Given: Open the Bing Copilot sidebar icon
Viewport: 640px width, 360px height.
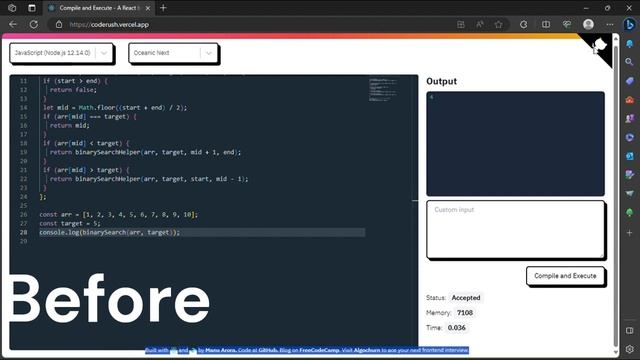Looking at the screenshot, I should pos(629,24).
